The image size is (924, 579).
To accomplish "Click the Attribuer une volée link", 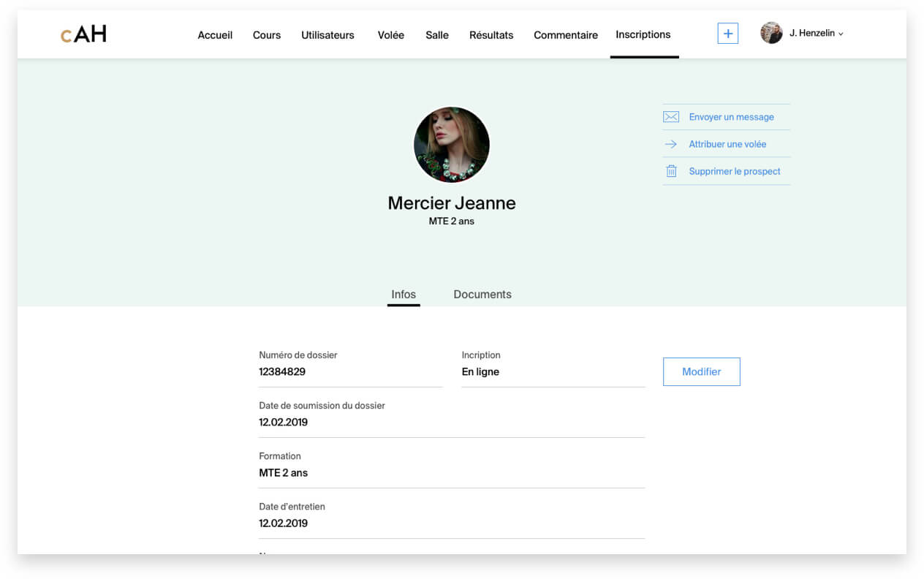I will coord(727,144).
